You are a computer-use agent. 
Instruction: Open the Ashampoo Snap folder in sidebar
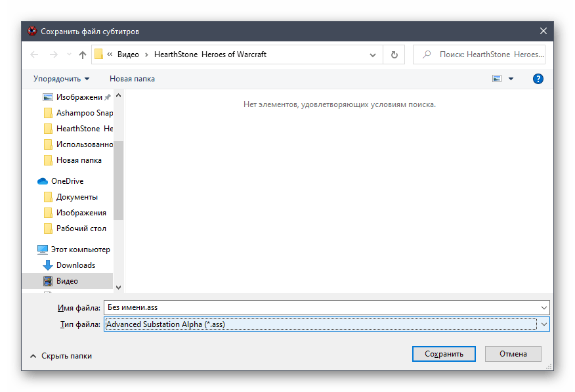tap(77, 113)
